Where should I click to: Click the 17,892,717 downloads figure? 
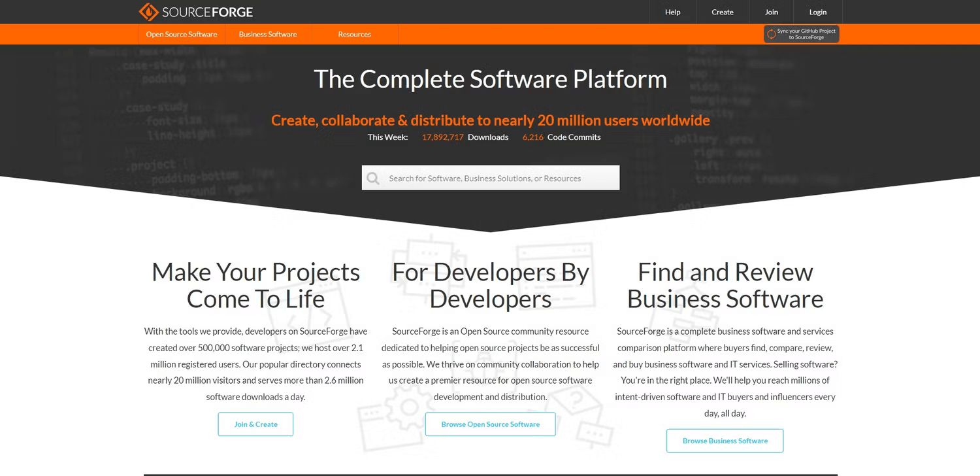pyautogui.click(x=442, y=137)
